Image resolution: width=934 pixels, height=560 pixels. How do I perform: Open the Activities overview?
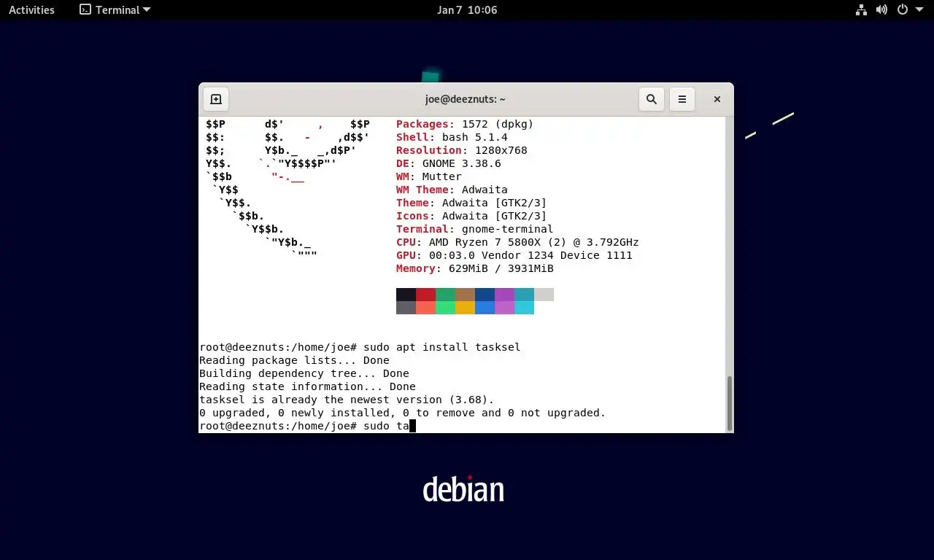pos(31,9)
